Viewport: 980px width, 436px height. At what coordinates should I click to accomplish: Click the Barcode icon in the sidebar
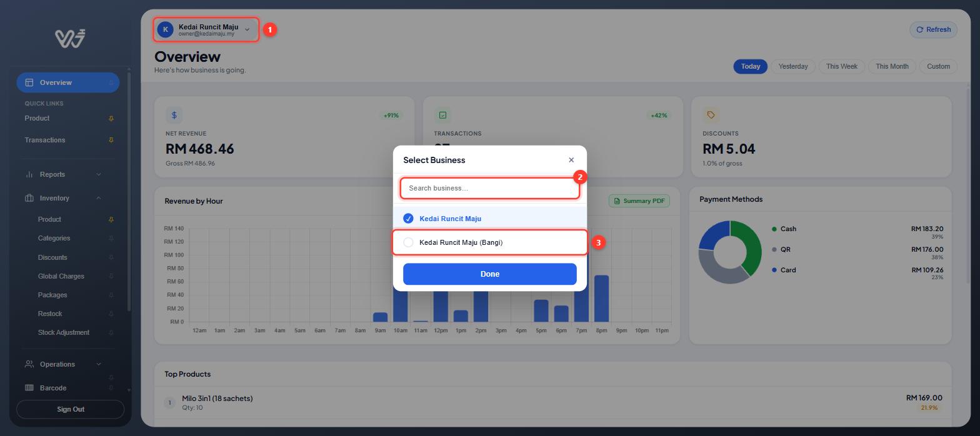pos(29,388)
